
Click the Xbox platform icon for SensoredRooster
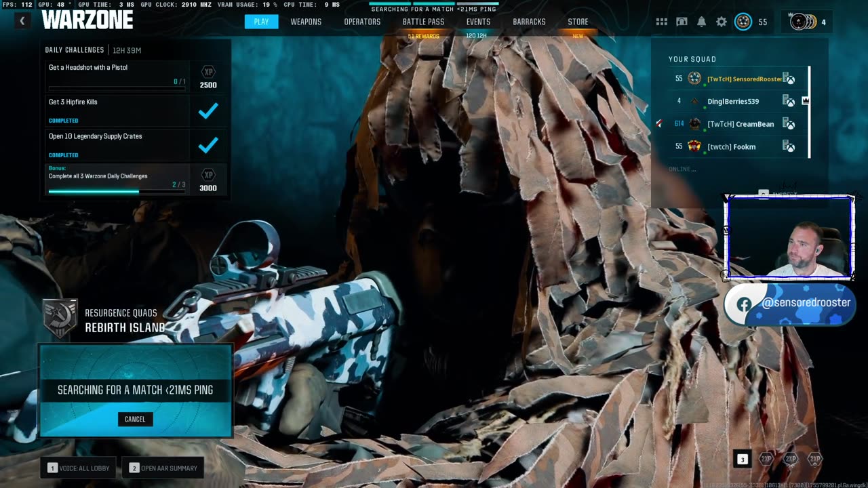pyautogui.click(x=789, y=79)
